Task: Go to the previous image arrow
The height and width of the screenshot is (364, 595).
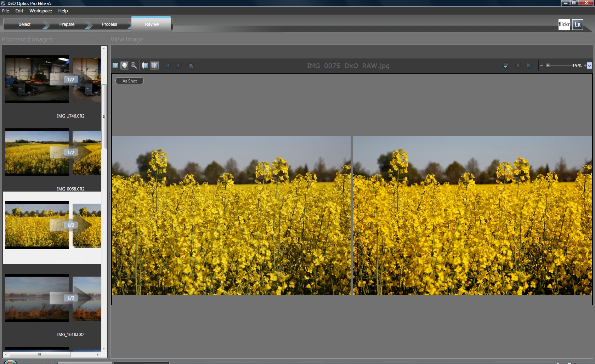Action: (x=178, y=66)
